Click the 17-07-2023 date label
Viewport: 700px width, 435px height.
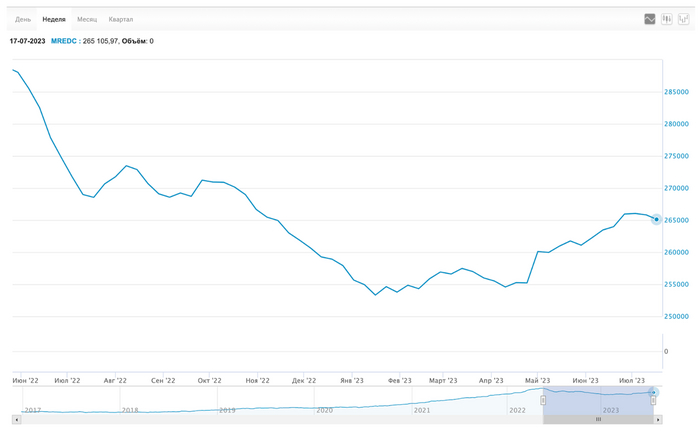click(x=27, y=41)
